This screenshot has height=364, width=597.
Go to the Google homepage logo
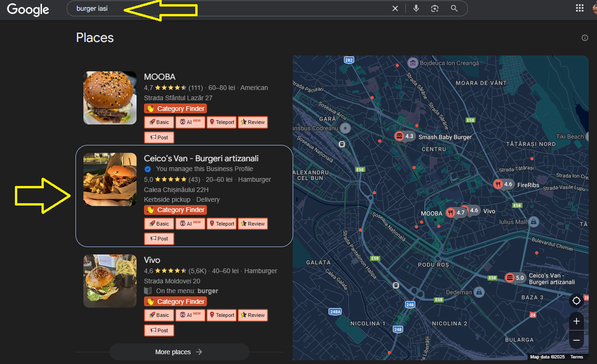click(x=28, y=9)
